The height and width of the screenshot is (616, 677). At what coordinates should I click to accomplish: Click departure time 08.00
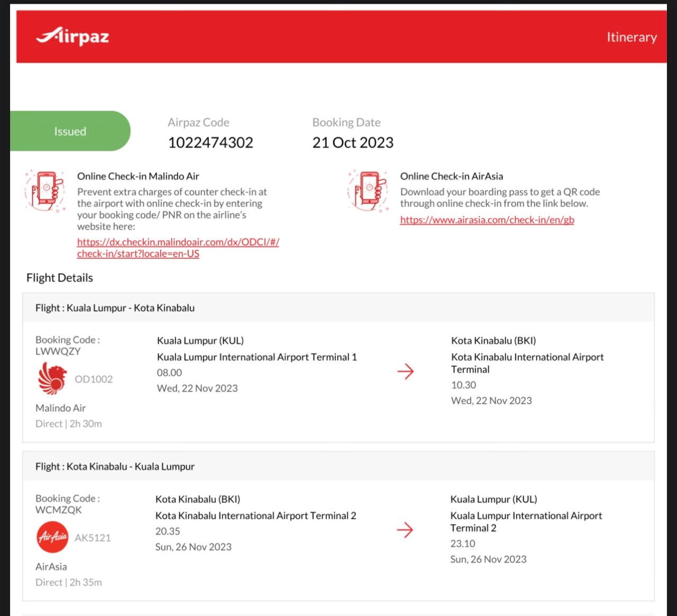(x=169, y=373)
